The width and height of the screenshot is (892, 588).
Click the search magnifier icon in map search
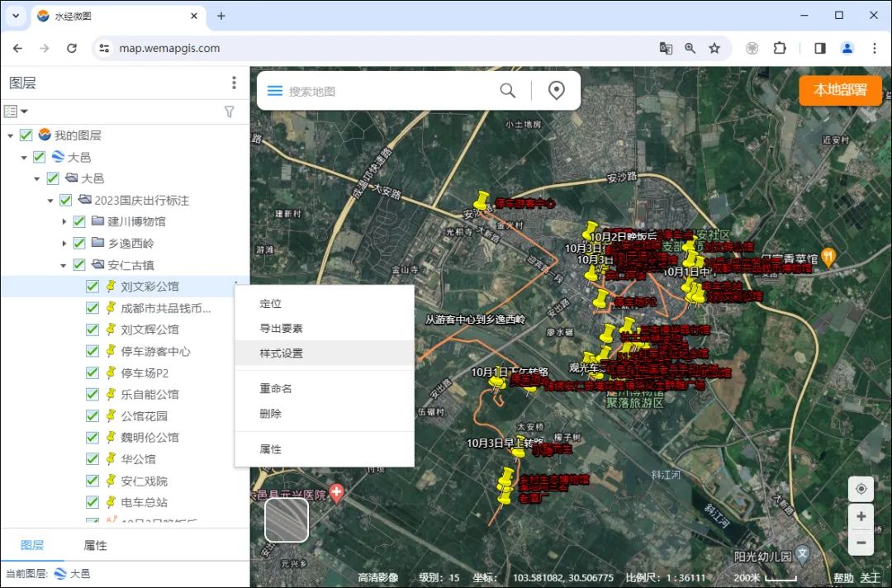click(508, 91)
